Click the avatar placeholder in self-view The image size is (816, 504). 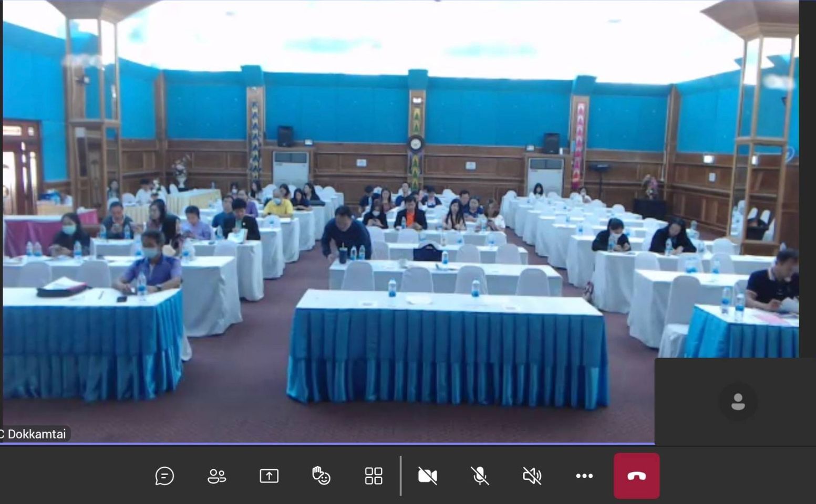(738, 402)
